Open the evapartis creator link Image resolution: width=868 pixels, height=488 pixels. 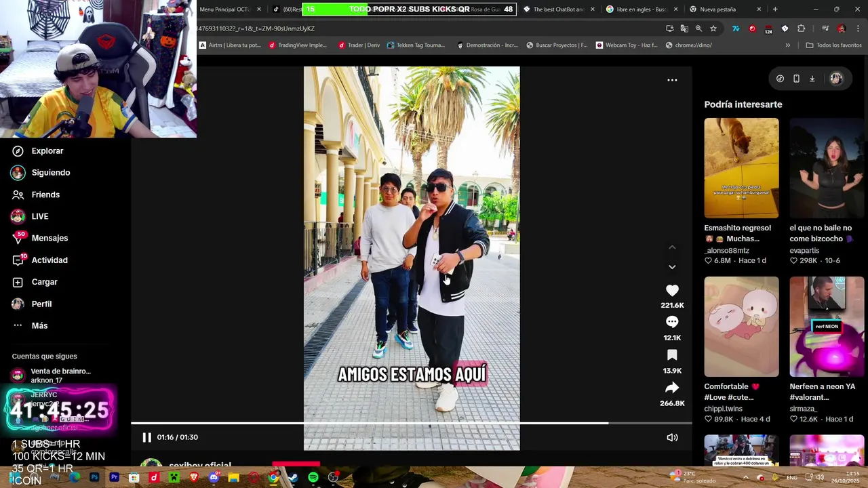click(804, 250)
